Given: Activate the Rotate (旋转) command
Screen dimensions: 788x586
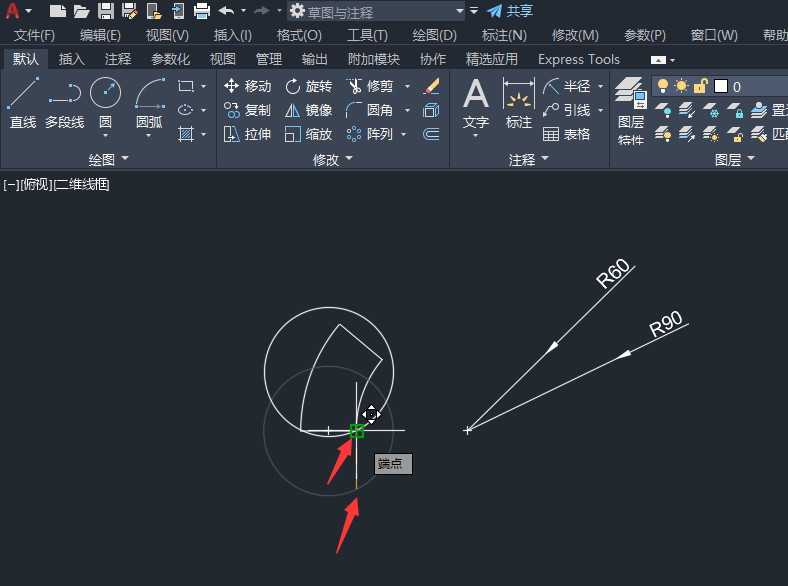Looking at the screenshot, I should click(x=308, y=86).
